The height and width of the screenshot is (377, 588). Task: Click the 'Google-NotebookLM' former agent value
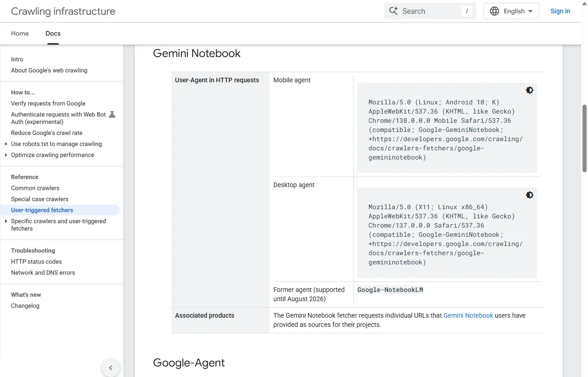click(x=390, y=290)
